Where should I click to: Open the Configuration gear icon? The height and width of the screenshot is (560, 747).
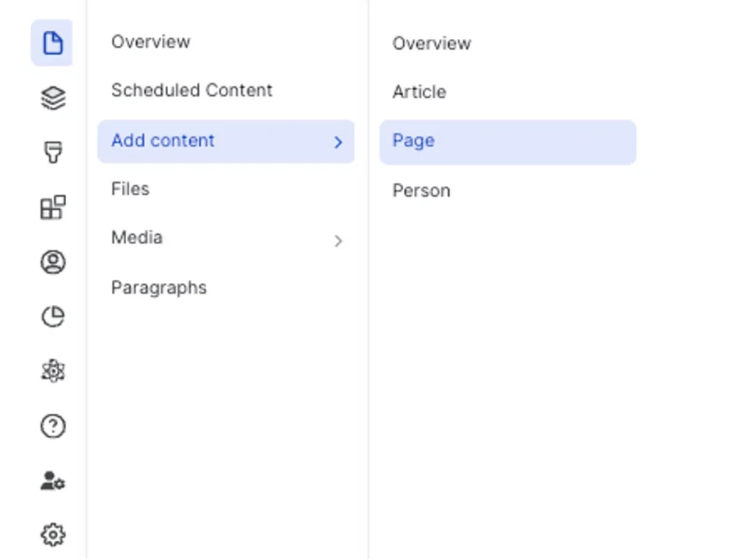click(x=52, y=535)
